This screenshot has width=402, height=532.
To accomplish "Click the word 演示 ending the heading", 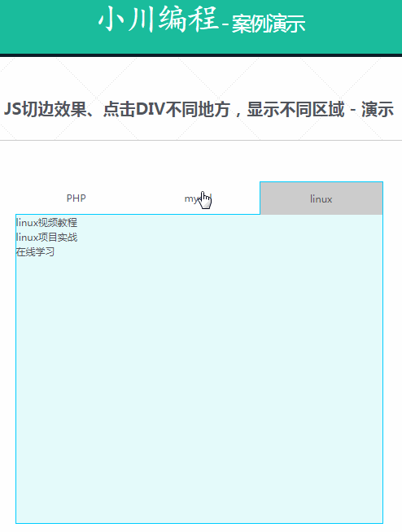I will pos(378,109).
